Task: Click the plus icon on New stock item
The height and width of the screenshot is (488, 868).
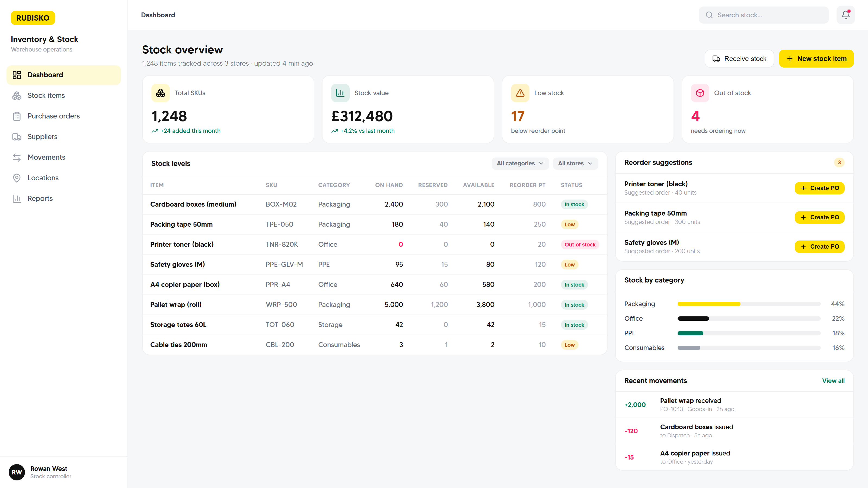Action: [790, 59]
